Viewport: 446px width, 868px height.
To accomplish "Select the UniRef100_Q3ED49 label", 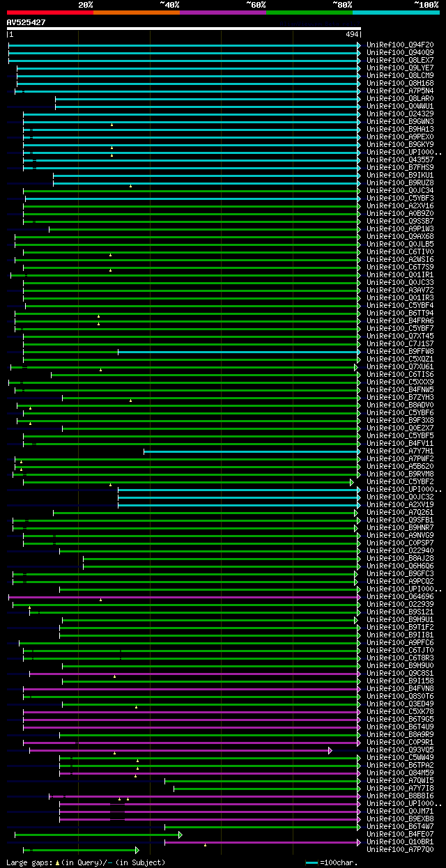I will (400, 704).
